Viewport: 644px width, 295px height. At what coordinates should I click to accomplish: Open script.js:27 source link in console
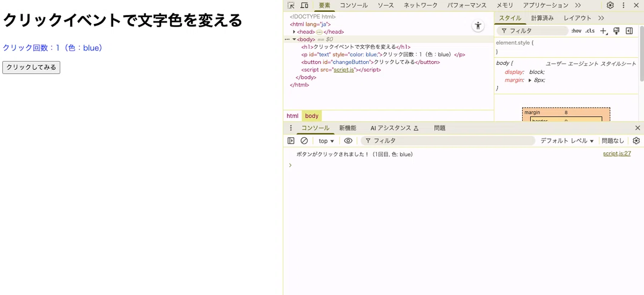[x=617, y=154]
